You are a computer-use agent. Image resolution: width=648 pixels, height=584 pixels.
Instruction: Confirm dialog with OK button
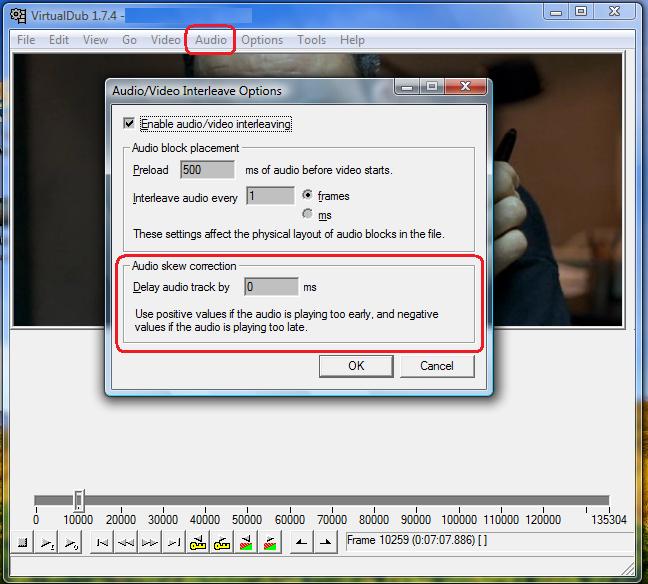pos(356,366)
